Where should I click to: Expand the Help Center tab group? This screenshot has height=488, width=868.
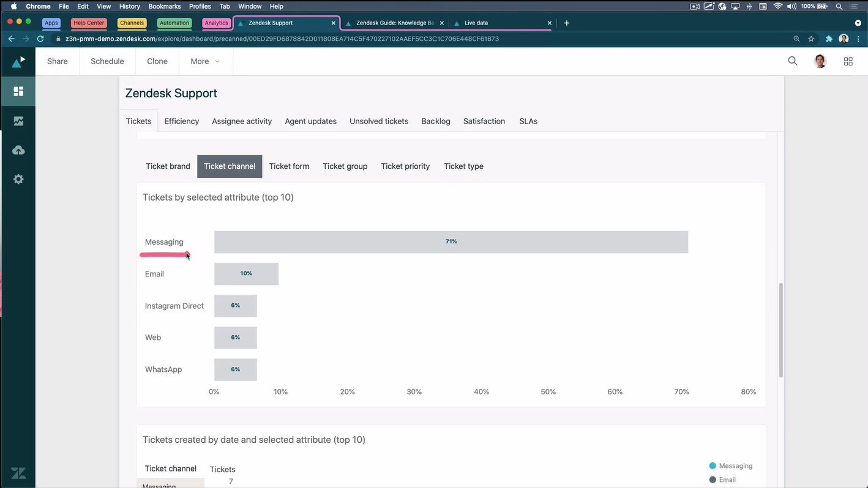pyautogui.click(x=89, y=23)
